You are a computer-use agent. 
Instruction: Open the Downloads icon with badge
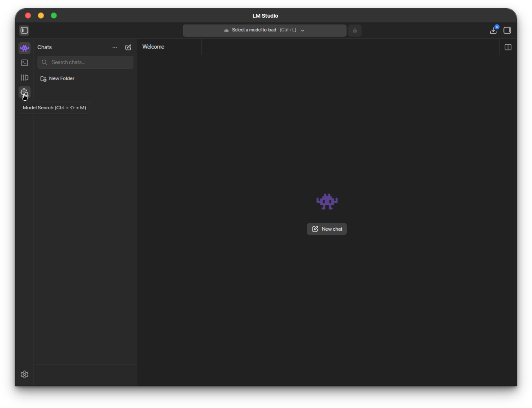493,31
